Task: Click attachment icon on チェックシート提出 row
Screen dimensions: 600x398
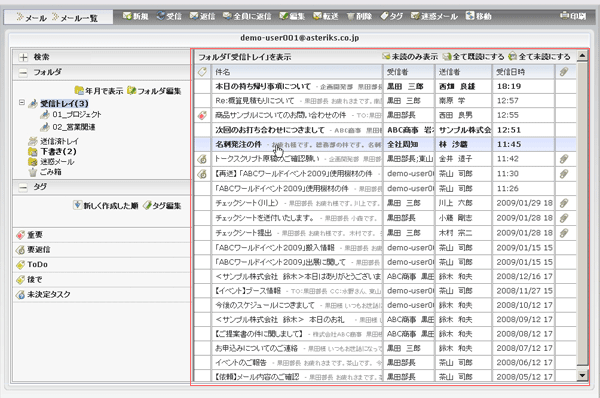Action: (x=564, y=233)
